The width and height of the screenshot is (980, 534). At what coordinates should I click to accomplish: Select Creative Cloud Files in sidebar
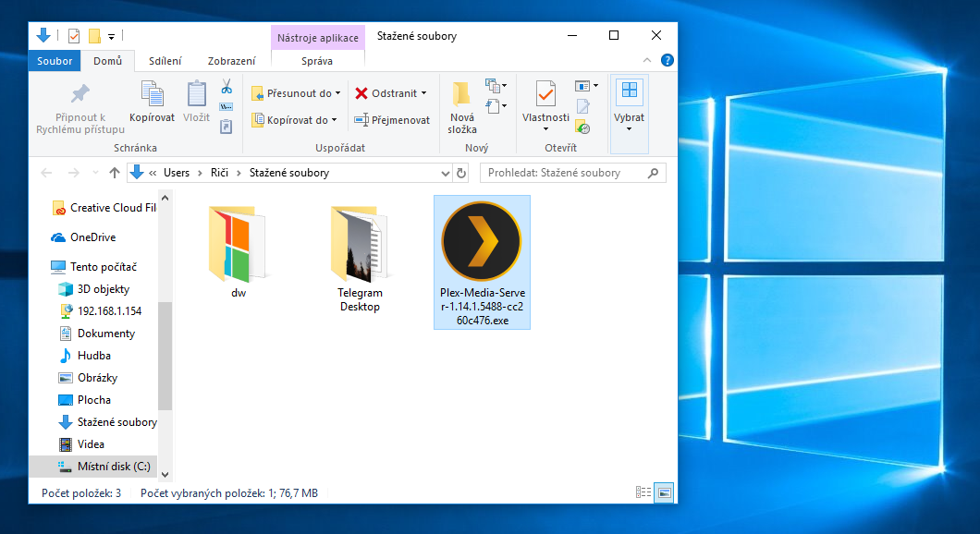[104, 208]
